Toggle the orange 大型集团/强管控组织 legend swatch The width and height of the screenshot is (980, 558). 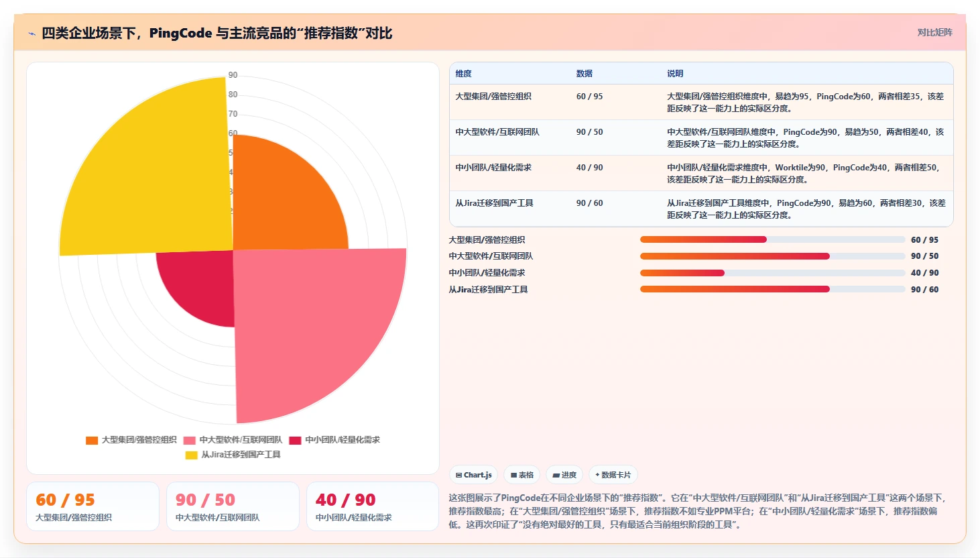(92, 441)
